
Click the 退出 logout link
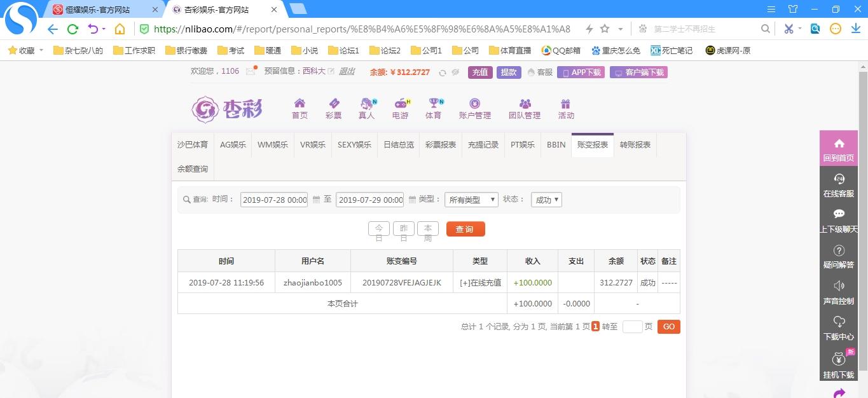pos(347,72)
